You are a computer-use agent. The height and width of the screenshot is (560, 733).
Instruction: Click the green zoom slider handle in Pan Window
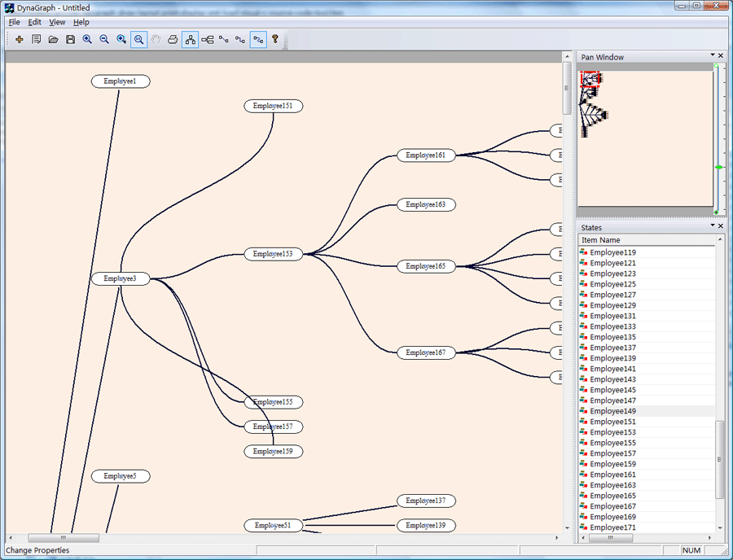point(718,167)
